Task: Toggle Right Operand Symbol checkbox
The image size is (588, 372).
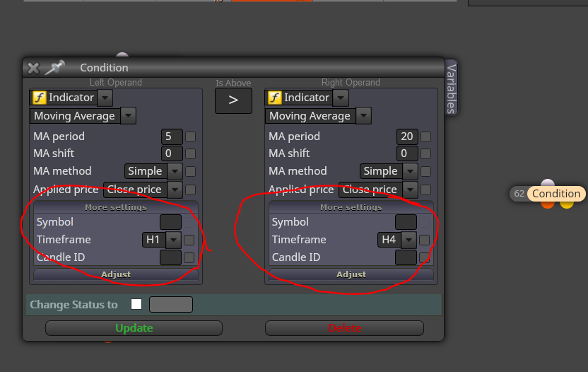Action: 425,222
